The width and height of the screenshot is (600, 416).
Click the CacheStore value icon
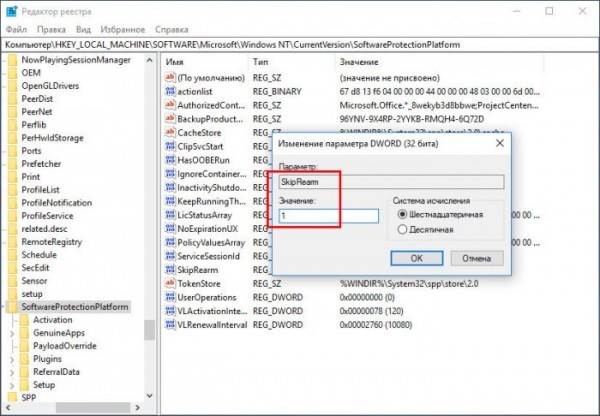tap(170, 132)
